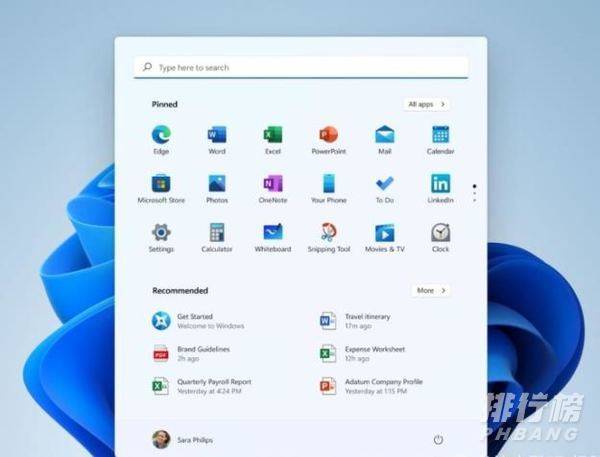Go to next pinned page dot
This screenshot has height=457, width=600.
pyautogui.click(x=474, y=193)
